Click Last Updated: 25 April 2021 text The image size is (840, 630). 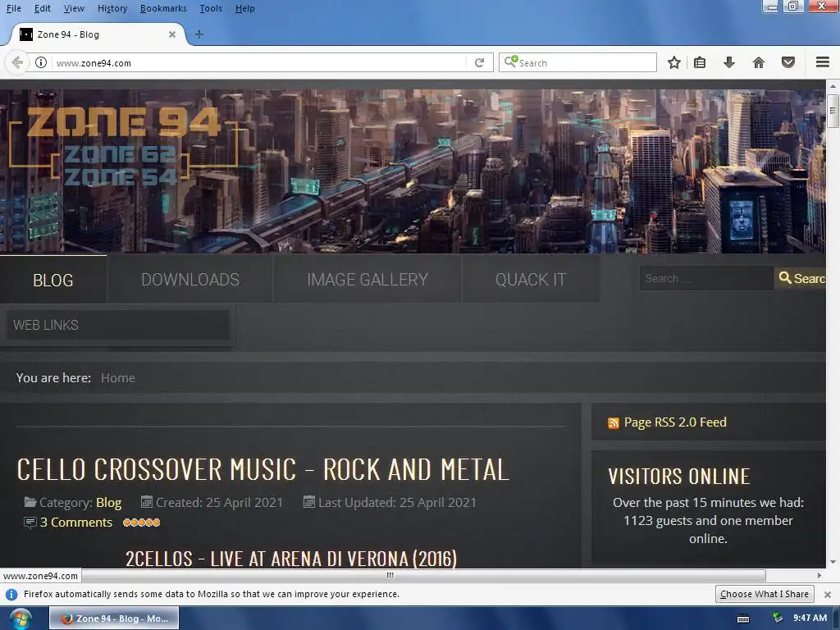(x=397, y=503)
